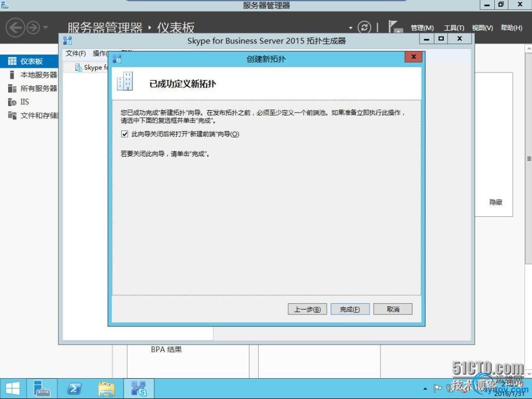Open 工具(T) menu in Server Manager

tap(454, 28)
